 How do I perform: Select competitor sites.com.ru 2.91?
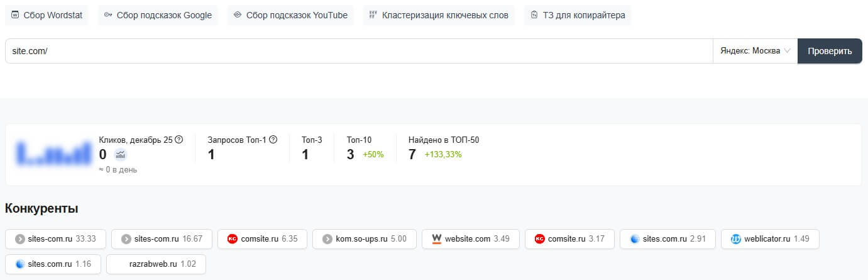pos(667,239)
